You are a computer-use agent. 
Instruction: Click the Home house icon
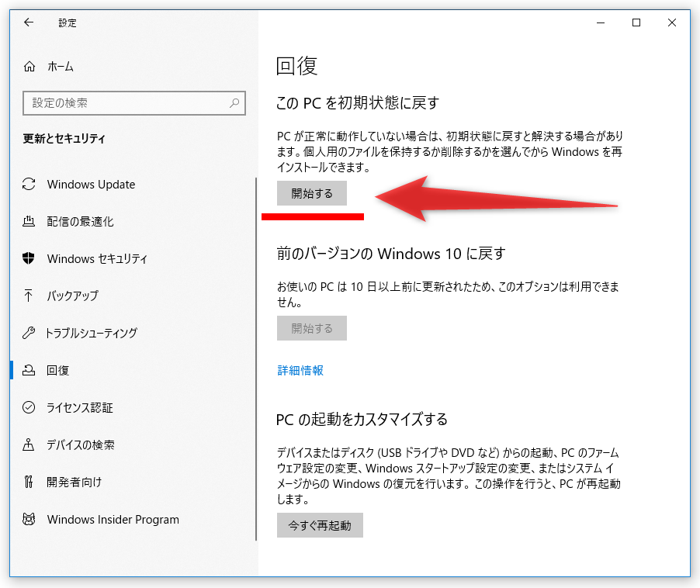click(29, 67)
